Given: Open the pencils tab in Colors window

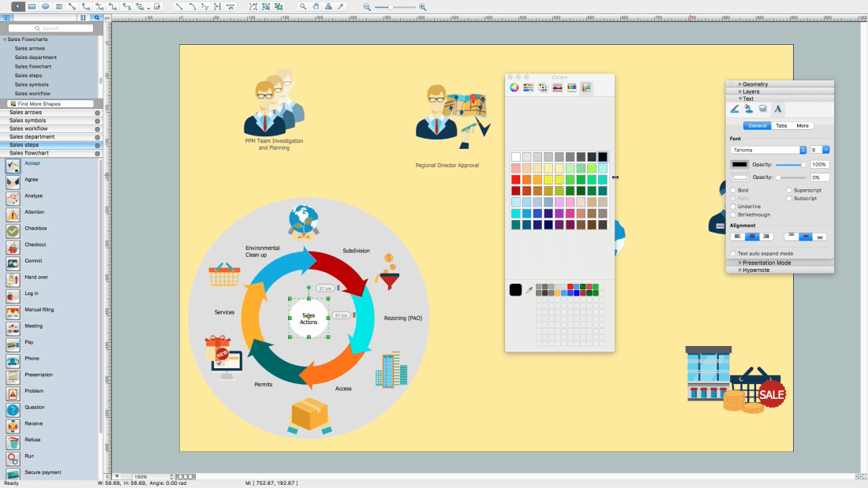Looking at the screenshot, I should tap(572, 88).
